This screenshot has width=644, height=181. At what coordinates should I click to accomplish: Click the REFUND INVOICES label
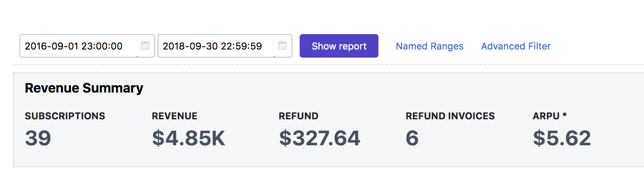[450, 116]
